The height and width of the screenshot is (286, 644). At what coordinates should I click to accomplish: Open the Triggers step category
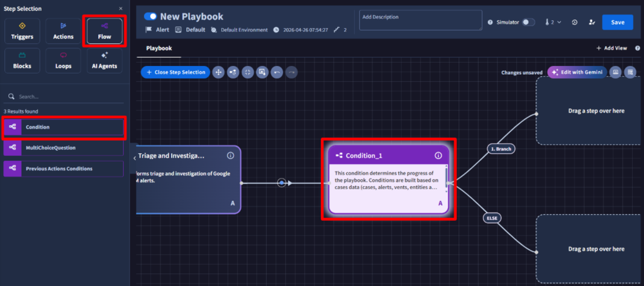coord(22,31)
